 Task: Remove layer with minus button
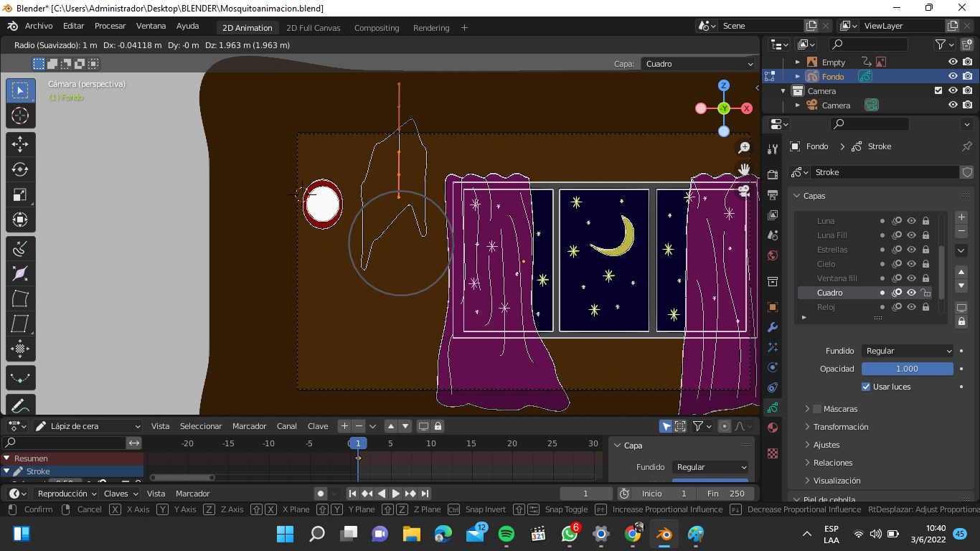click(x=961, y=231)
